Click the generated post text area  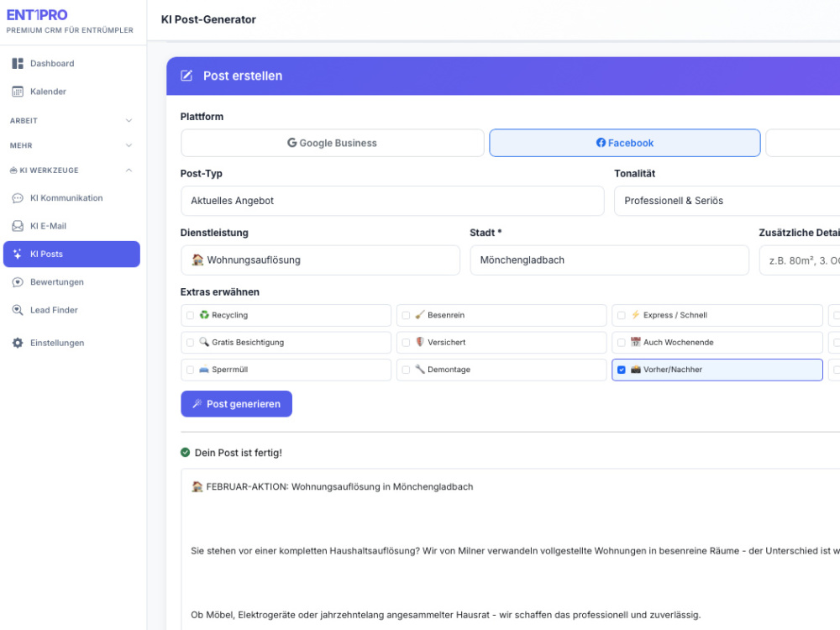coord(511,549)
